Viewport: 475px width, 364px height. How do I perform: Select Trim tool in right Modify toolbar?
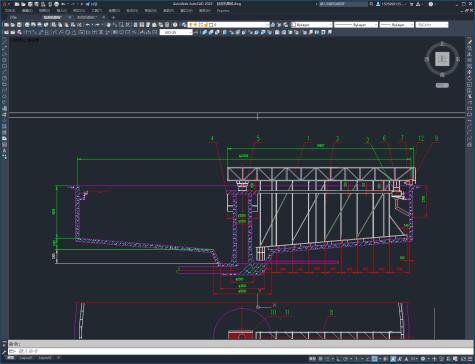point(470,96)
